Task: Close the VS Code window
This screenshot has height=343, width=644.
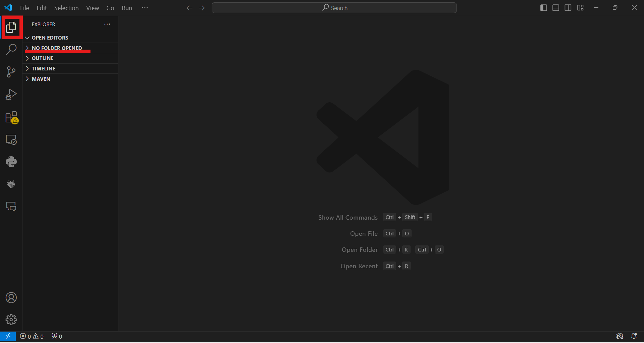Action: pyautogui.click(x=634, y=8)
